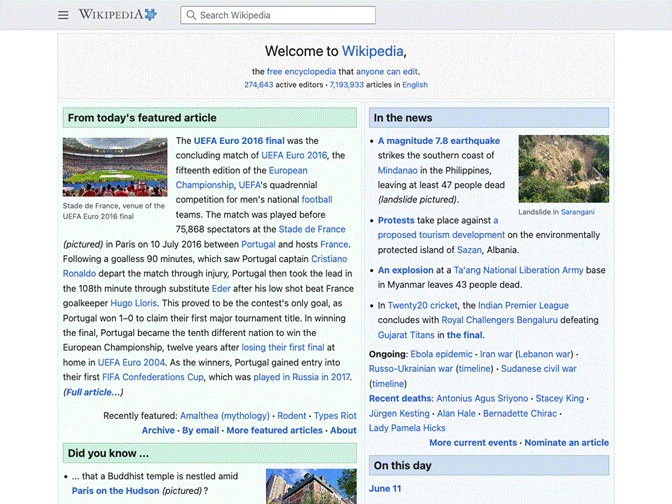
Task: Click played in Russia in 2017 link
Action: 302,377
